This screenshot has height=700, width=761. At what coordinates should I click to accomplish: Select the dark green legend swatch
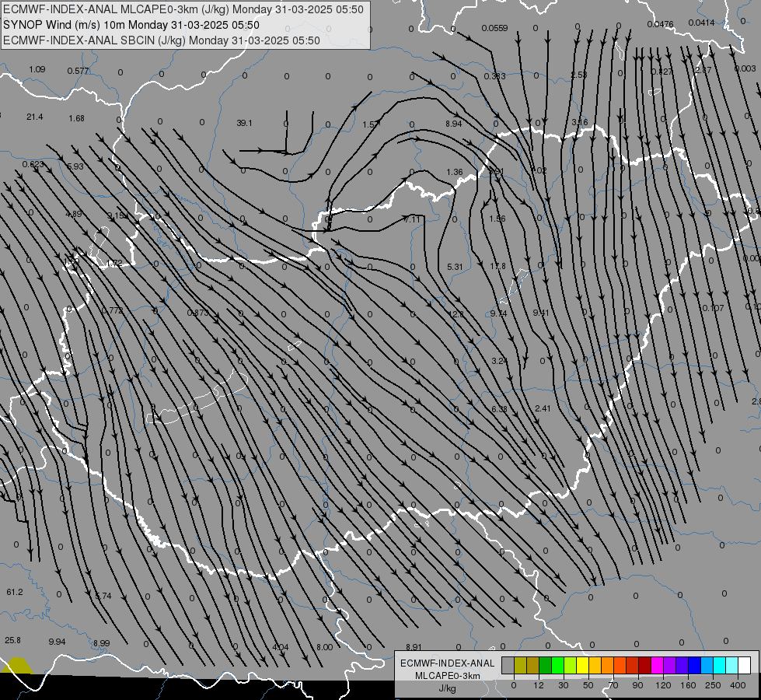[545, 665]
